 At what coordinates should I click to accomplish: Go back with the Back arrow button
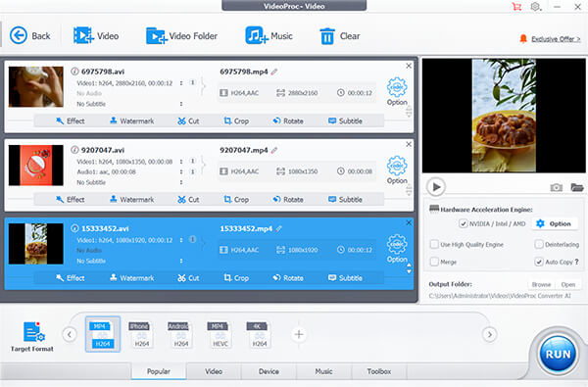click(x=29, y=36)
